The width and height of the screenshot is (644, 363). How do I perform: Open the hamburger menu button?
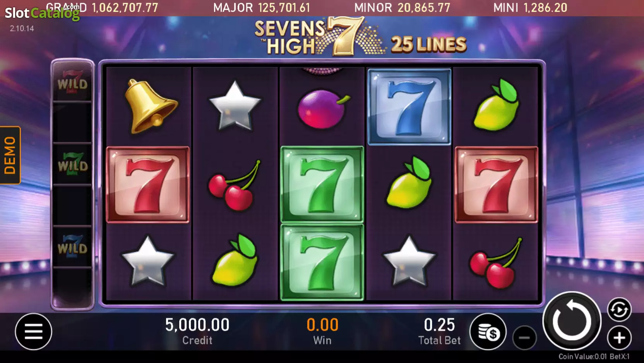coord(34,331)
